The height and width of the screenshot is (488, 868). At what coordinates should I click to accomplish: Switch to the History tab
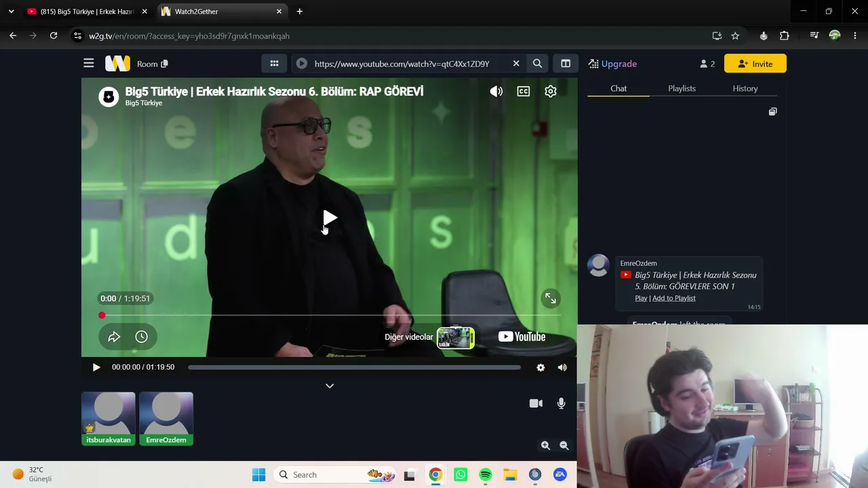click(745, 88)
